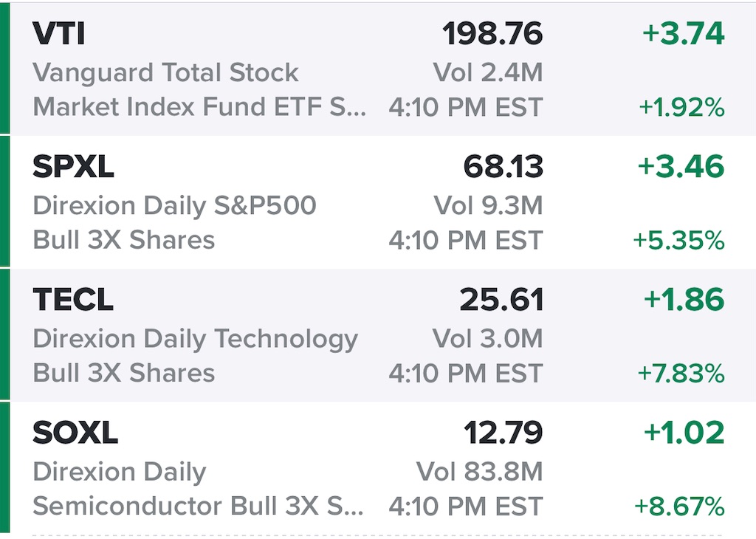The width and height of the screenshot is (756, 539).
Task: Open the SOXL ticker symbol
Action: tap(75, 433)
